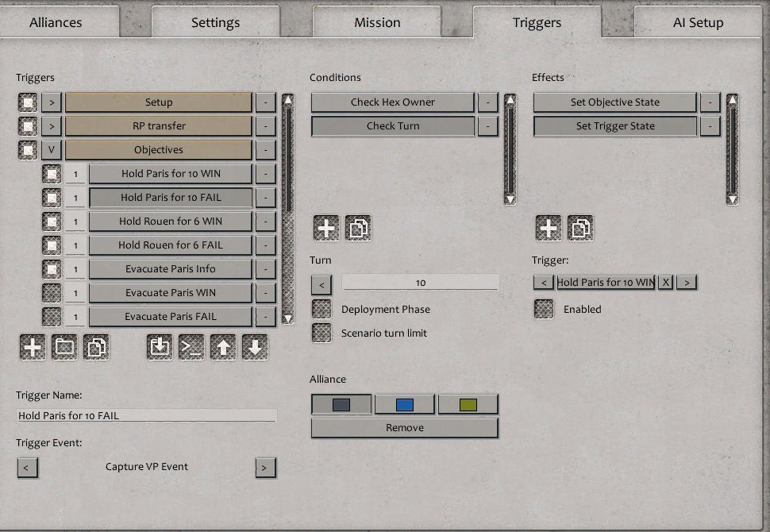The image size is (770, 532).
Task: Add a new trigger with plus icon
Action: click(x=33, y=347)
